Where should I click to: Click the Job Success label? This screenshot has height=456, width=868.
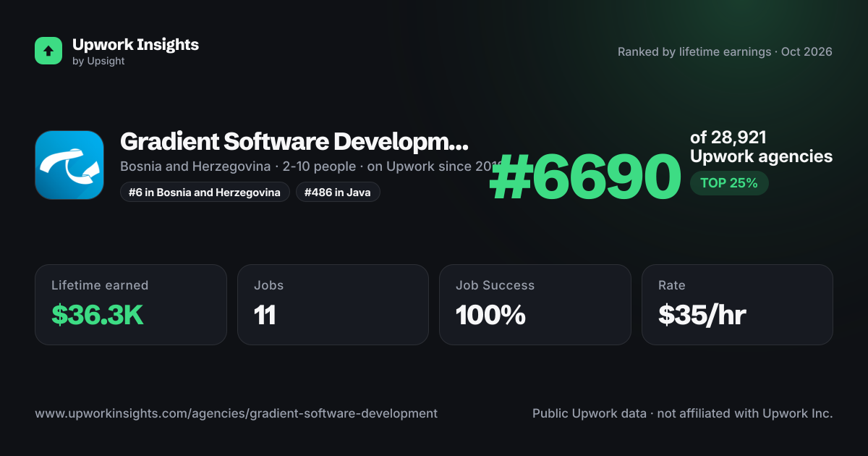point(495,285)
